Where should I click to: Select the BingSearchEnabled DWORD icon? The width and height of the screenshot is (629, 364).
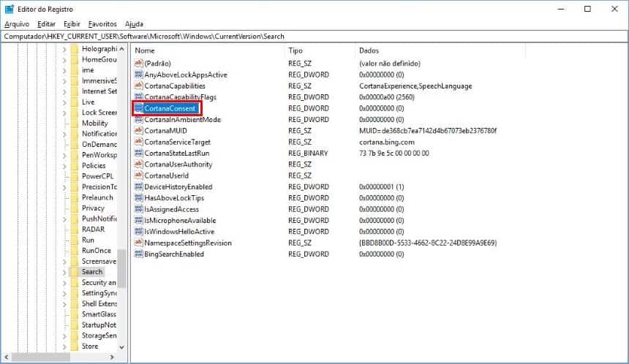point(138,254)
